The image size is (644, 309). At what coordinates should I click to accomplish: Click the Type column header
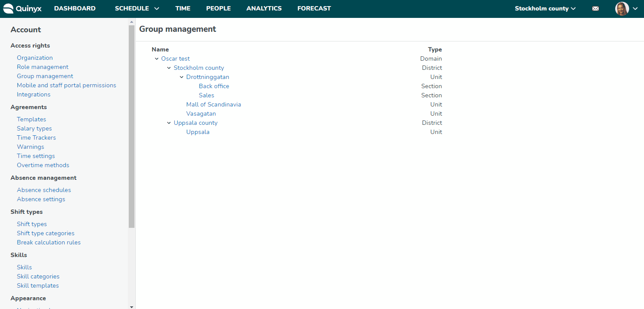pos(435,49)
